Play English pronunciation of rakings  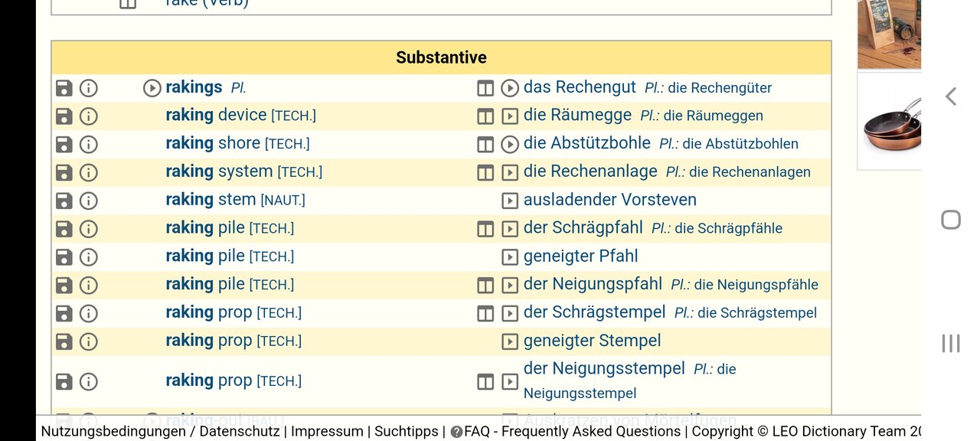152,88
